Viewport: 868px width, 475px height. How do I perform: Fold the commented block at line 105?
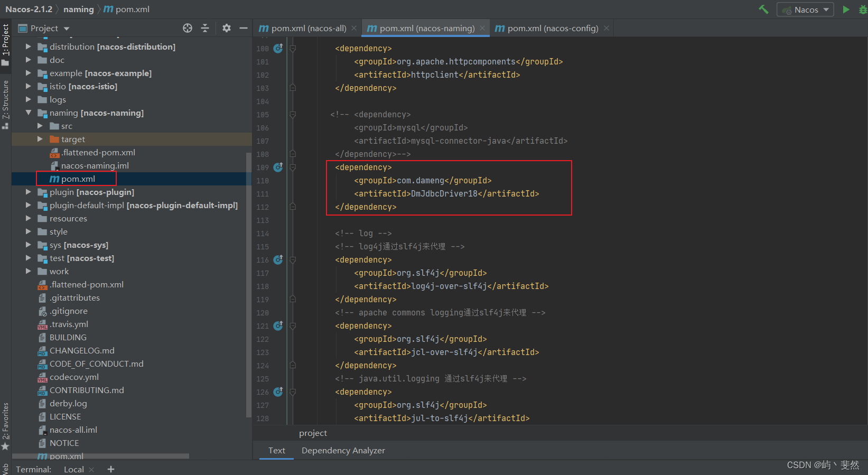293,114
